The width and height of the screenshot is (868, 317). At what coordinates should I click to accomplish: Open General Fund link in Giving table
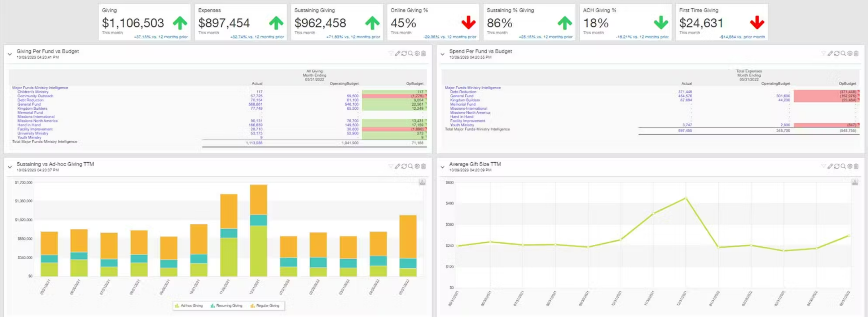point(29,104)
